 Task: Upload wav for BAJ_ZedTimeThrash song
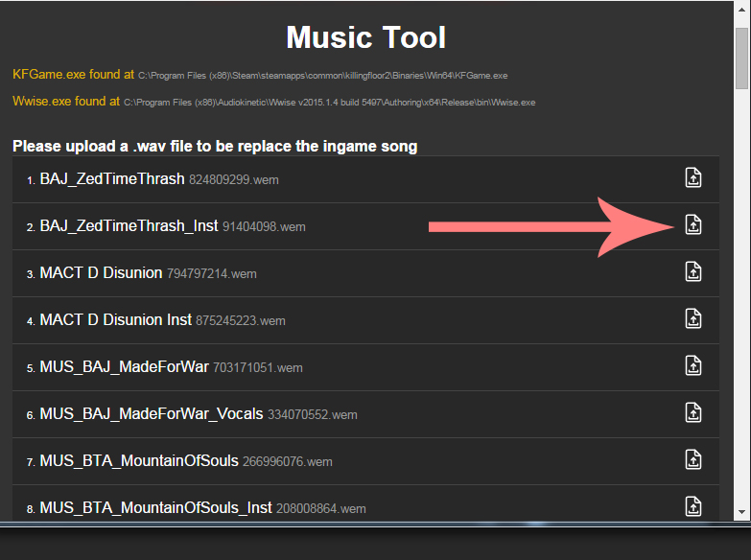[693, 178]
